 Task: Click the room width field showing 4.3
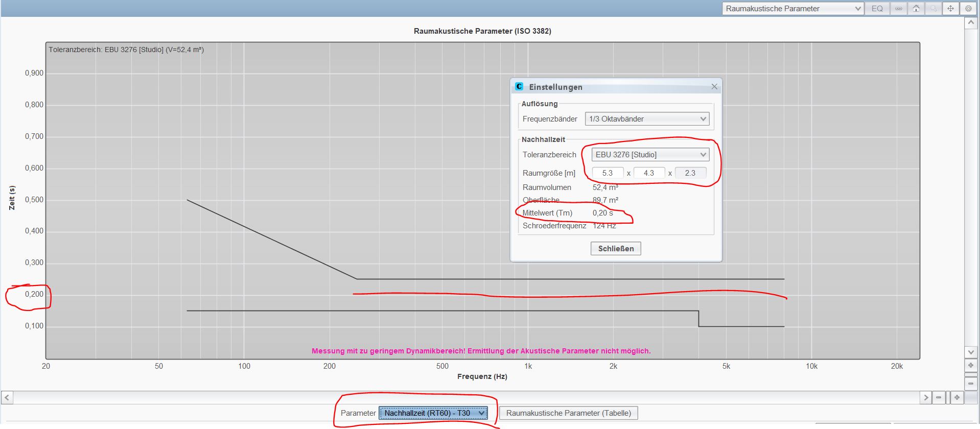click(x=649, y=173)
